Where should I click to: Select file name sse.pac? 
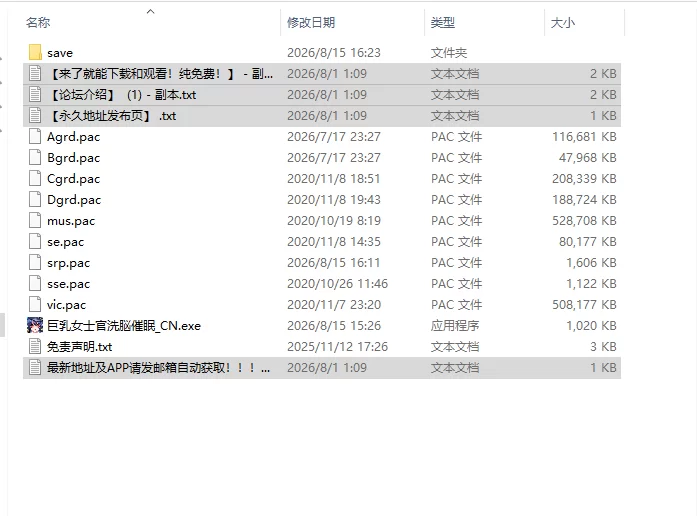point(68,284)
